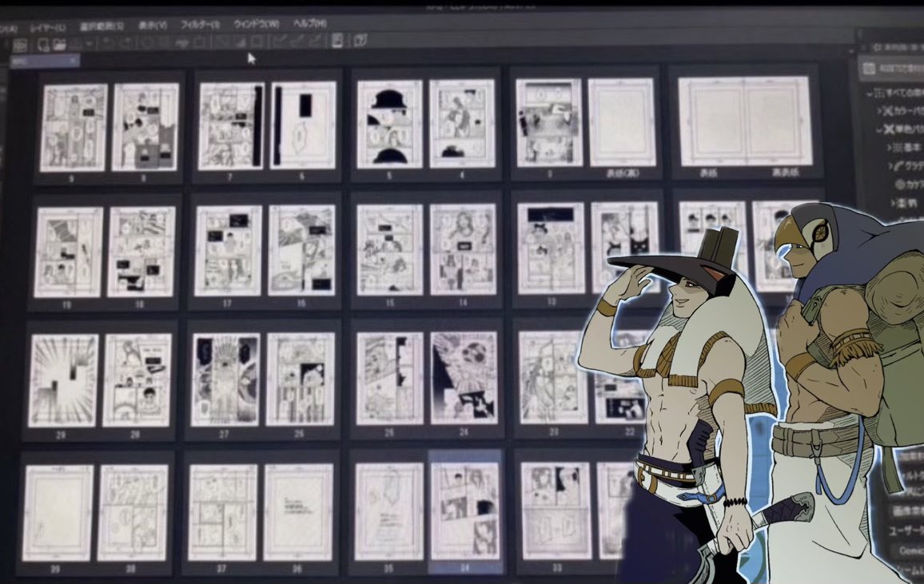Screen dimensions: 924x584
Task: Select page 37 thumbnail
Action: point(223,511)
